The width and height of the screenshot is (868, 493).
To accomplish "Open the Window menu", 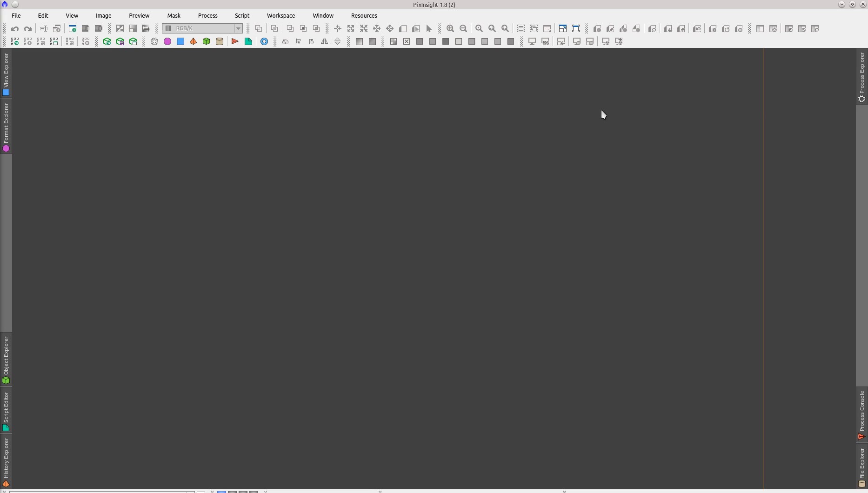I will pos(323,16).
